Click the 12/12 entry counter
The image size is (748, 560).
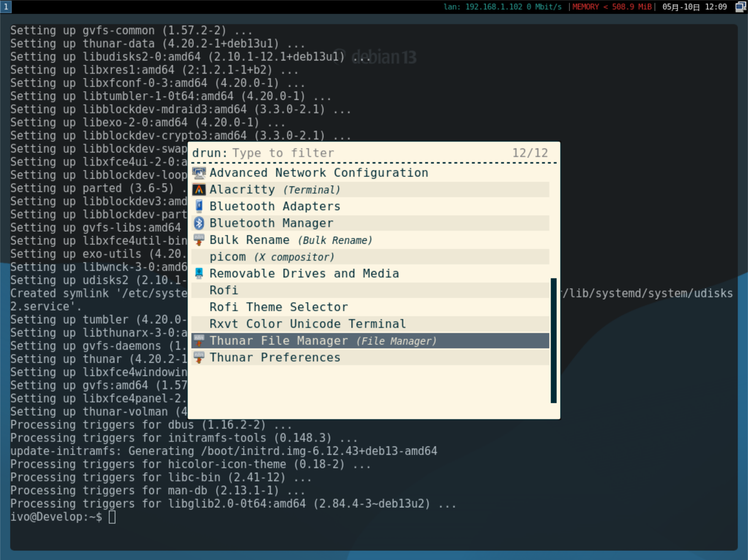tap(530, 153)
